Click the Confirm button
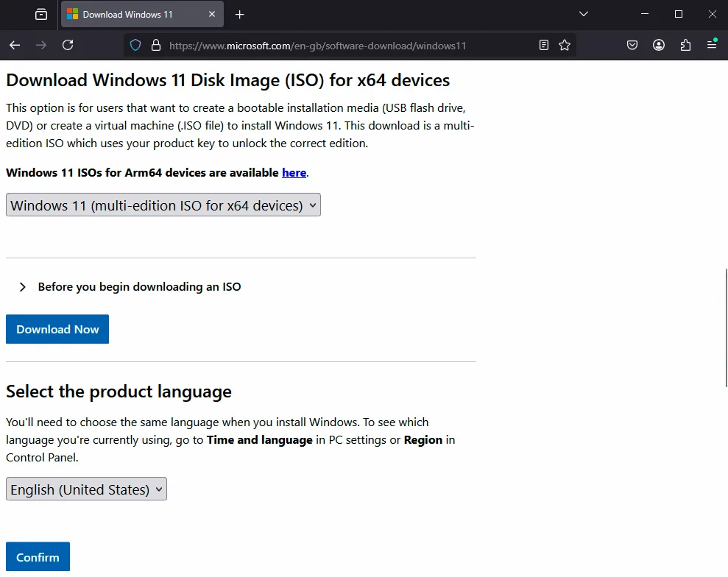728x577 pixels. pos(38,556)
